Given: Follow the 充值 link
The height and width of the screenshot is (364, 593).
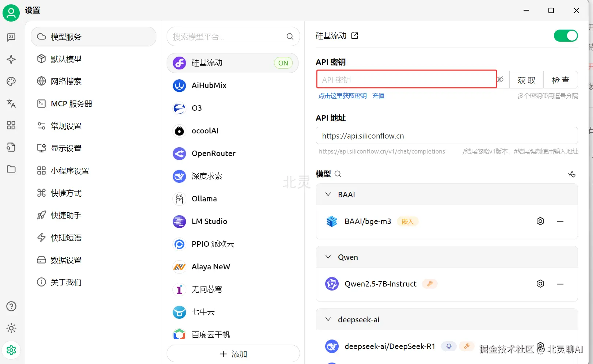Looking at the screenshot, I should [378, 96].
